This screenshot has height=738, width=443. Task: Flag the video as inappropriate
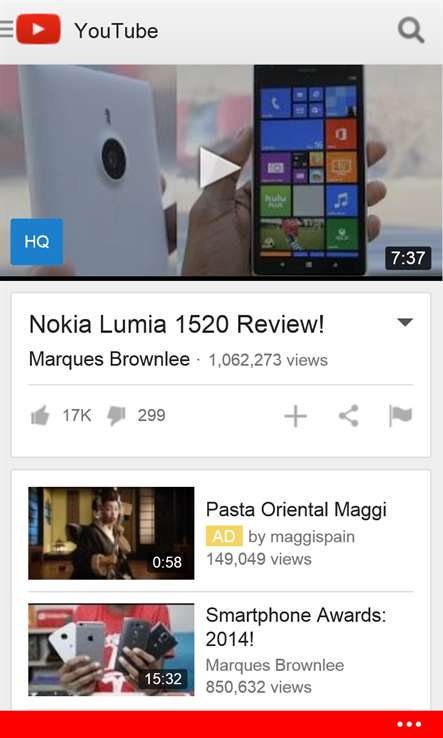401,416
